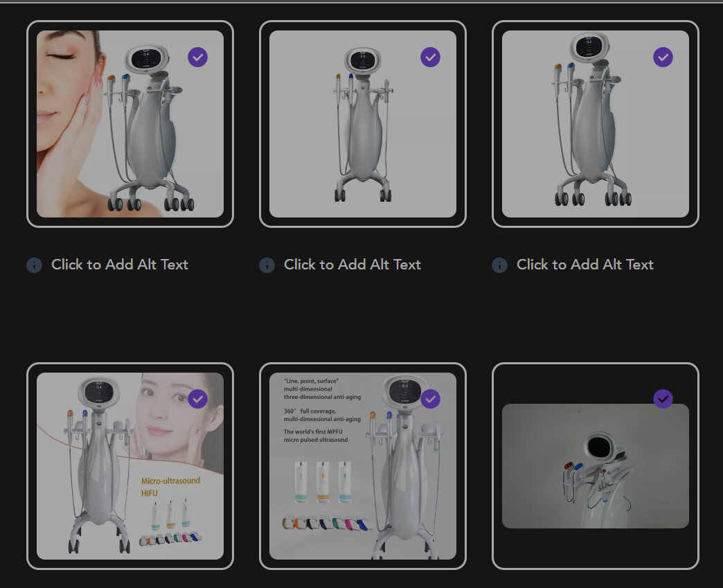Viewport: 723px width, 588px height.
Task: Toggle selection off the first HIFU machine image
Action: (x=197, y=57)
